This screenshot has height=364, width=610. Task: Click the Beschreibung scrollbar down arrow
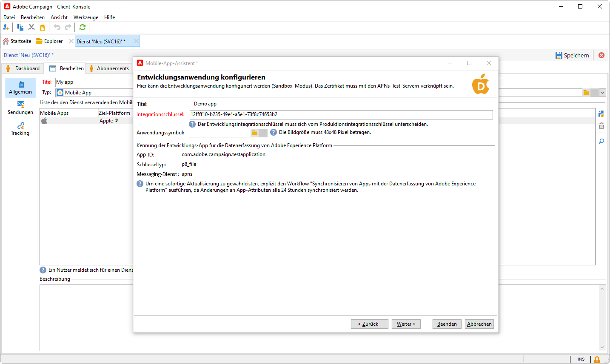click(602, 347)
